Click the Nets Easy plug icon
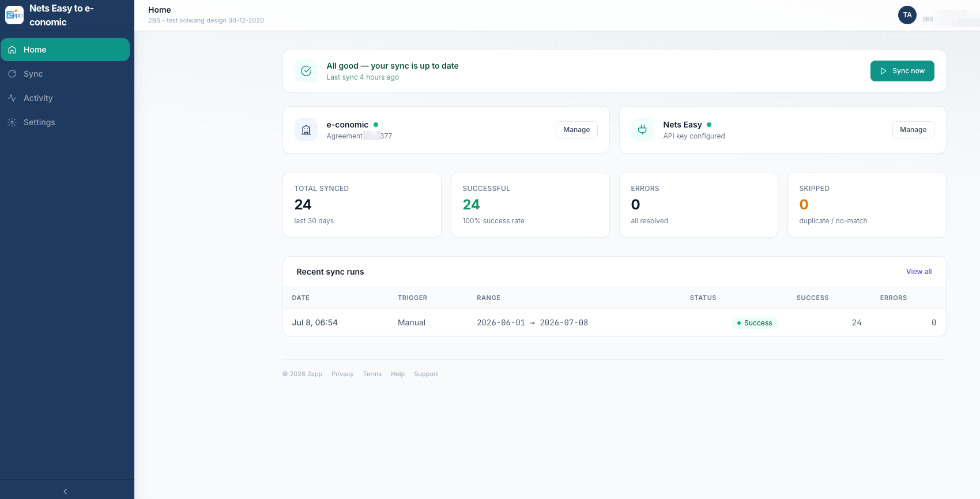 click(642, 130)
